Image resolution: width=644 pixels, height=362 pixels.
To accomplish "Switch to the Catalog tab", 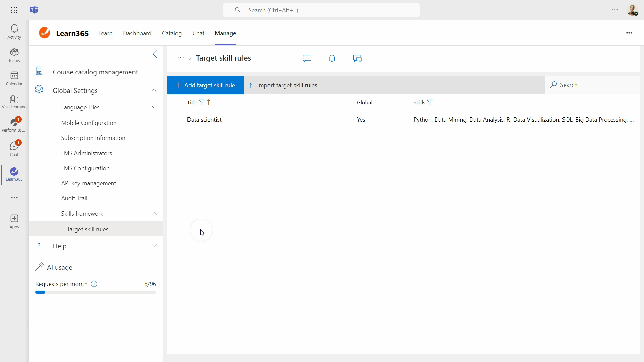I will point(172,33).
